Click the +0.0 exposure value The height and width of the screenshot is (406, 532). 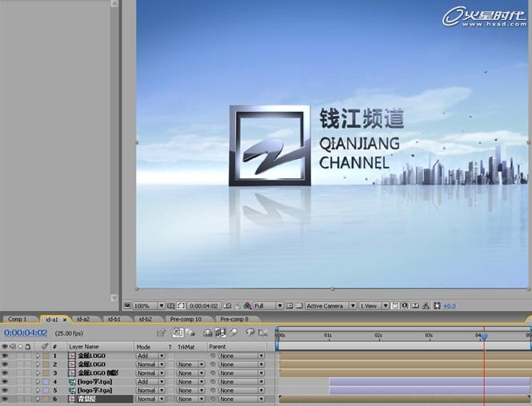point(450,306)
